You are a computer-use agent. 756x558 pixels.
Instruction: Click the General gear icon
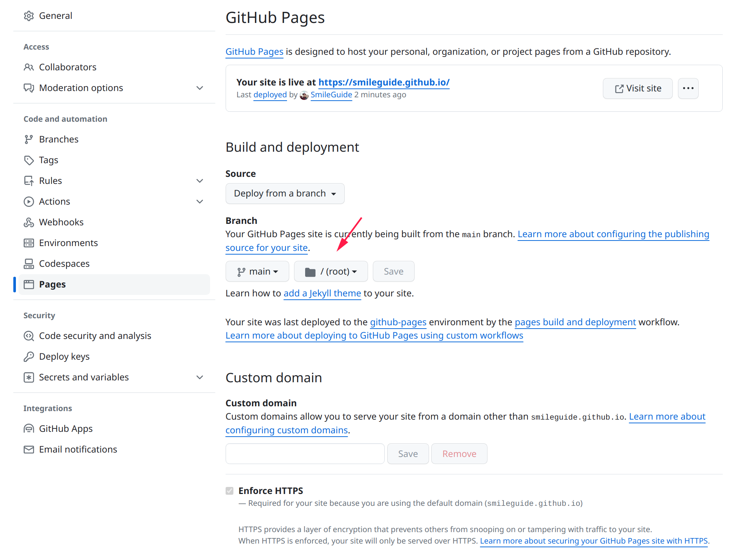(29, 16)
